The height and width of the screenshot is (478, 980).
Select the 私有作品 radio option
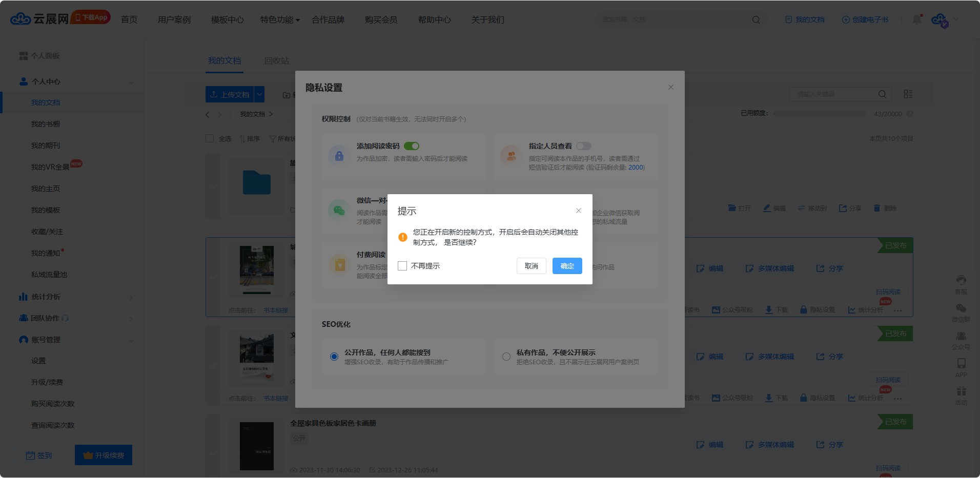click(506, 357)
